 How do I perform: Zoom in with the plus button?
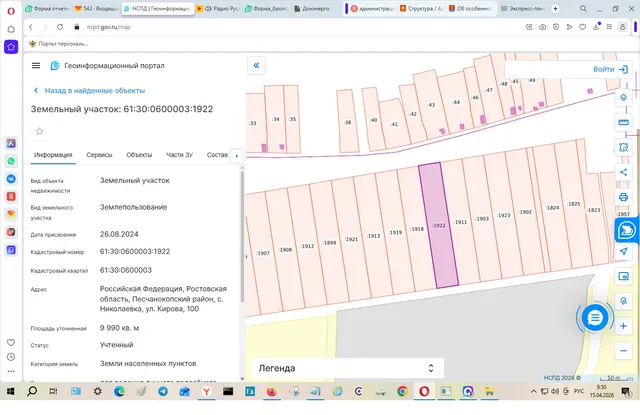623,326
